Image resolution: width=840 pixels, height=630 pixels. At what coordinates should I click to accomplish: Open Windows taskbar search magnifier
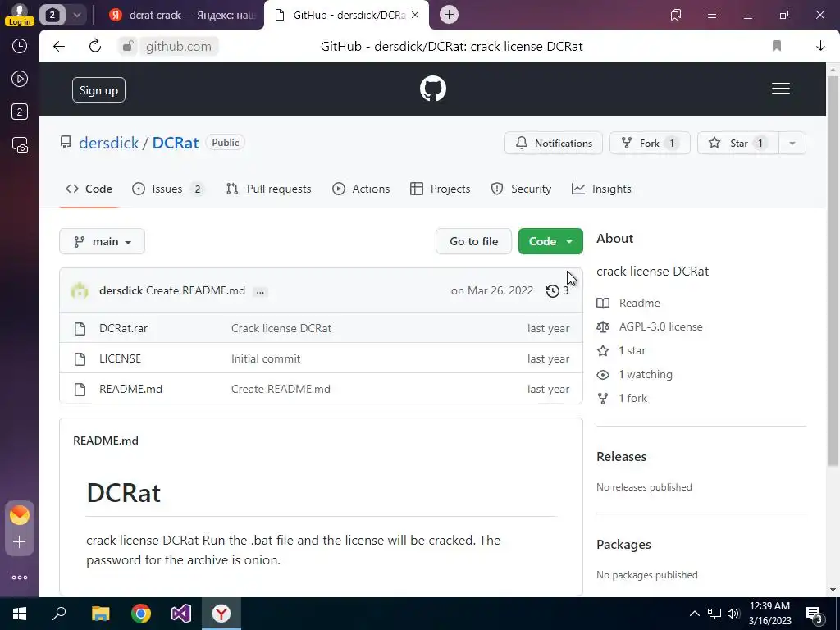click(59, 614)
